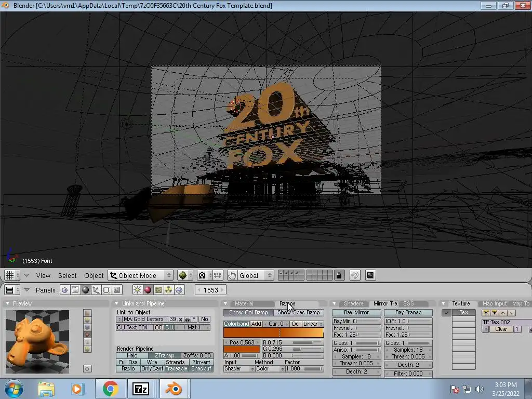The width and height of the screenshot is (532, 399).
Task: Toggle the Traceable option
Action: click(176, 369)
